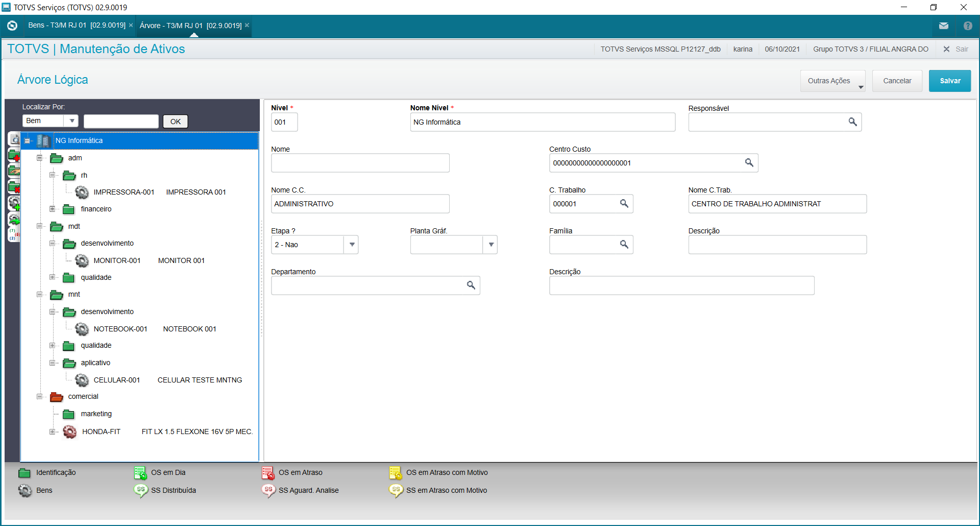
Task: Click the red folder icon of comercial
Action: [x=56, y=397]
